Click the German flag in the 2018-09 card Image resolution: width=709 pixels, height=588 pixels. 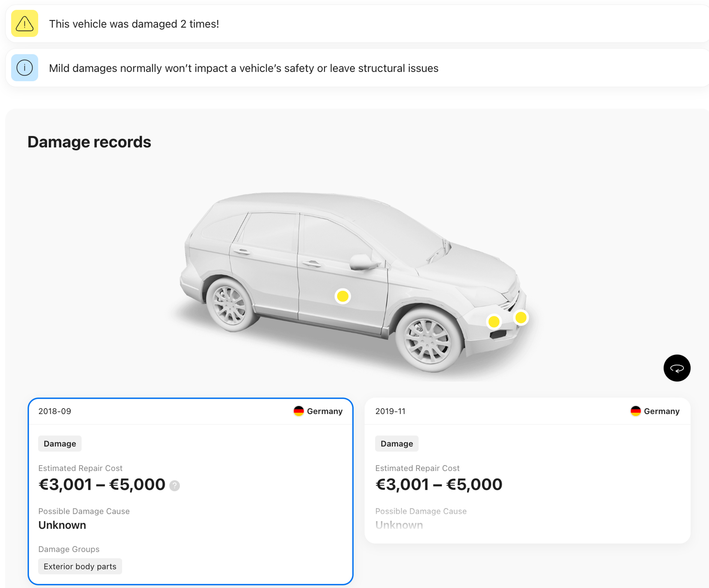click(298, 411)
